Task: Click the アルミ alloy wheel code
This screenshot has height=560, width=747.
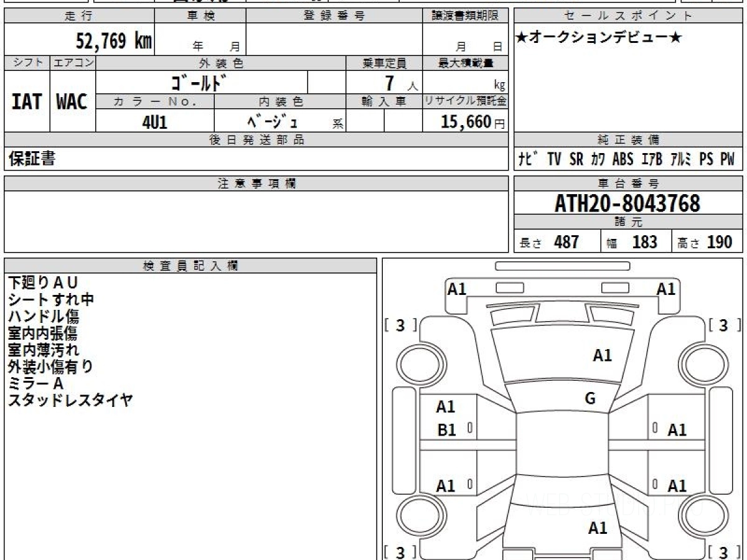Action: point(681,159)
